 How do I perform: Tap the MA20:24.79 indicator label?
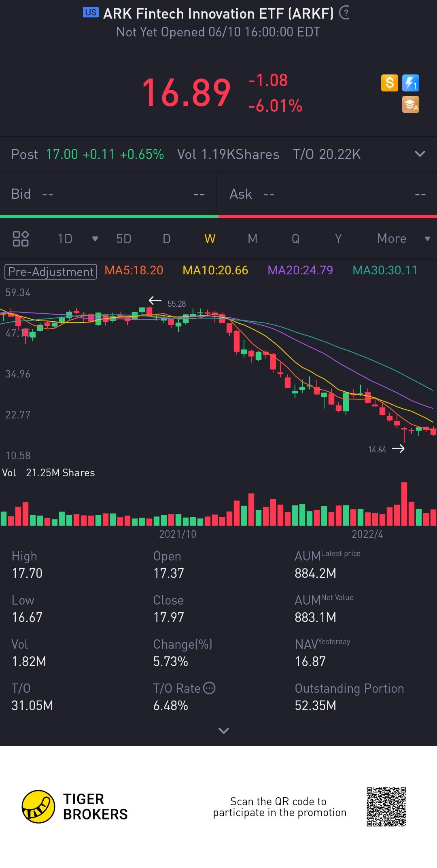click(300, 270)
